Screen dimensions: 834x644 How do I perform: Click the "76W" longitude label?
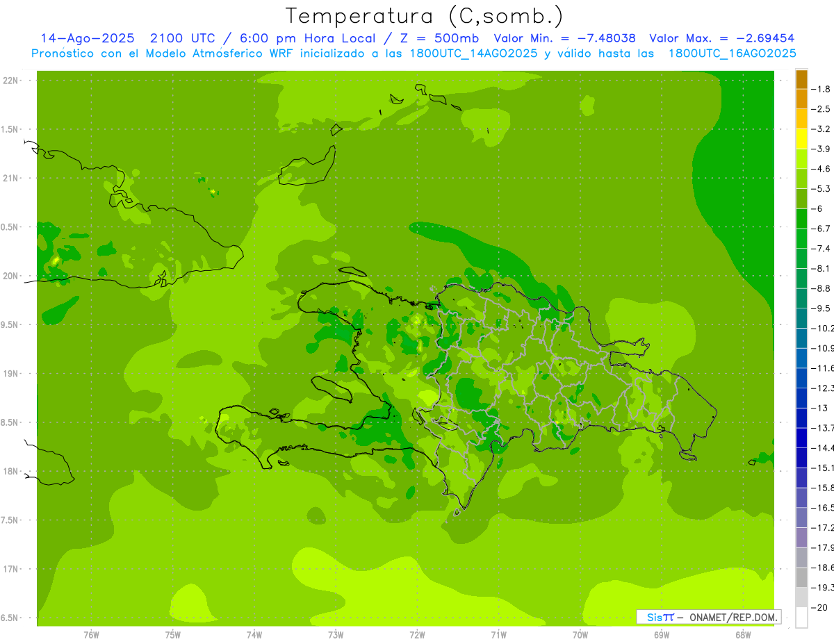[91, 635]
